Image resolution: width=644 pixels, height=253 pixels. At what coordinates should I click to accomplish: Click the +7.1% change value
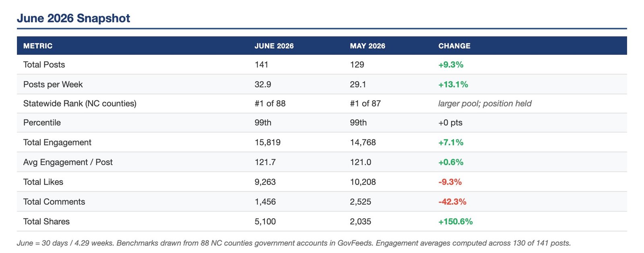(x=451, y=142)
